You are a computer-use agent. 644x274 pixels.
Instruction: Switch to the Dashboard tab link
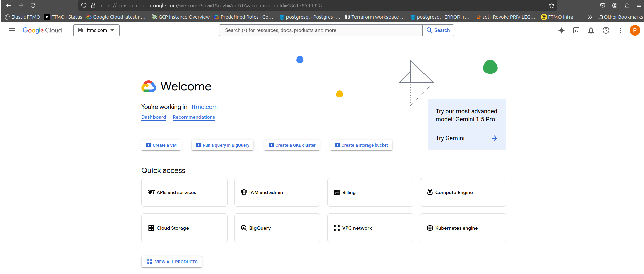[154, 117]
